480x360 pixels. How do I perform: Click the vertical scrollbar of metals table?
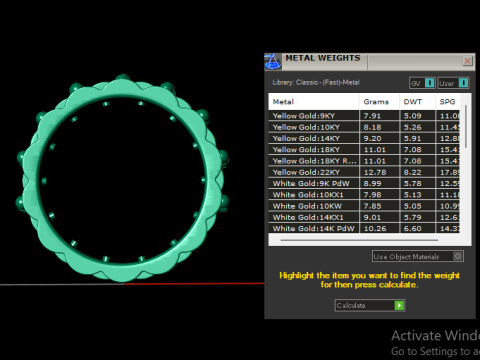pyautogui.click(x=466, y=127)
